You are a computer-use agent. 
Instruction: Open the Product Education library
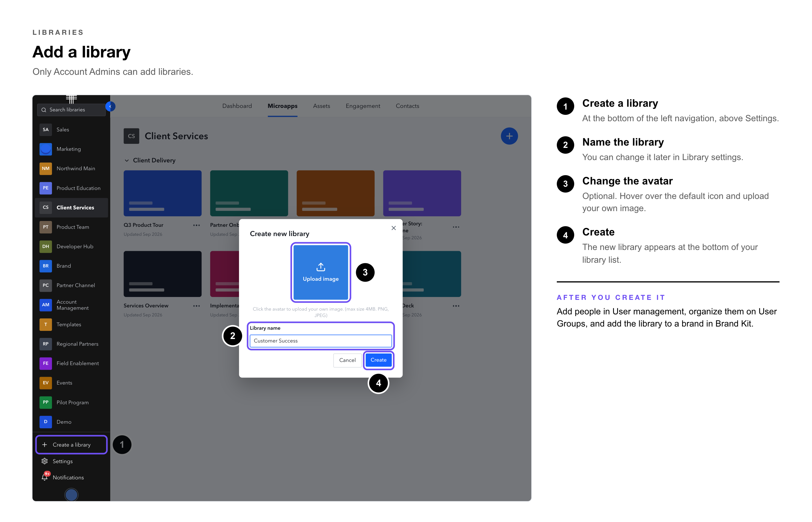click(x=71, y=188)
